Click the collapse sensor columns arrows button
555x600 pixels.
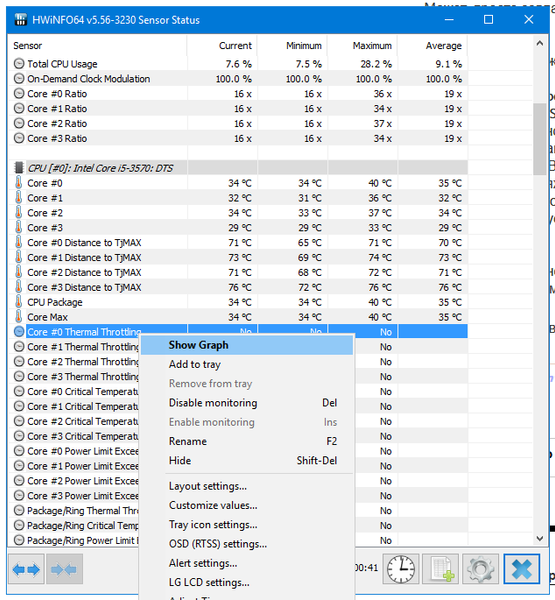[x=64, y=569]
